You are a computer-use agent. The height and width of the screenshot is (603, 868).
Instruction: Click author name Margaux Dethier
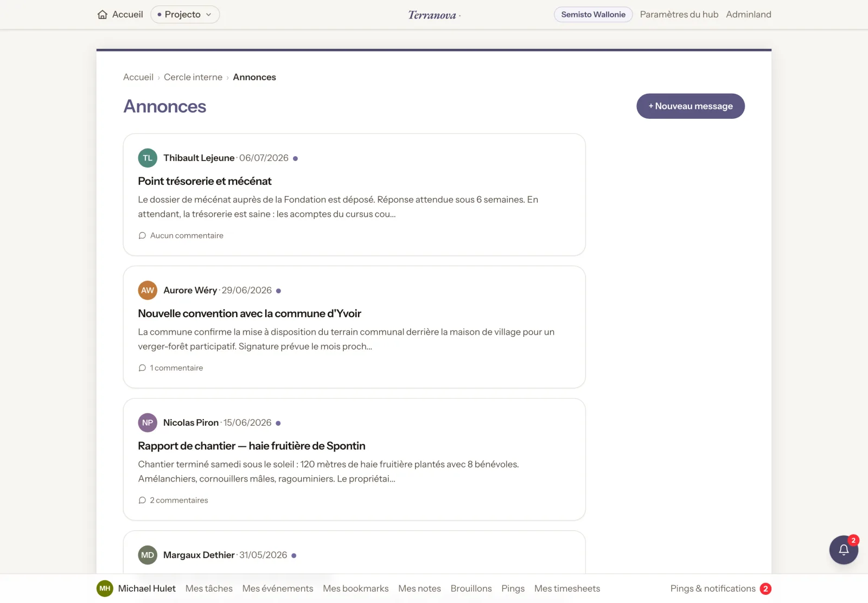pyautogui.click(x=199, y=555)
